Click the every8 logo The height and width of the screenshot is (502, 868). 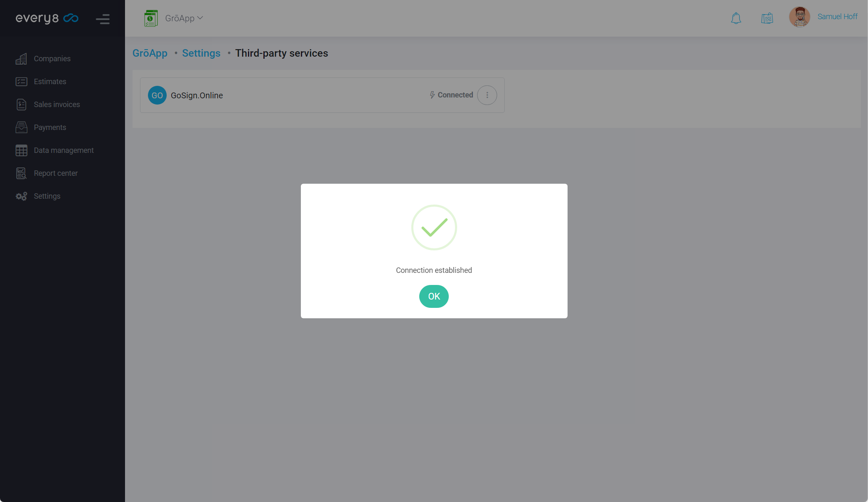click(x=47, y=18)
